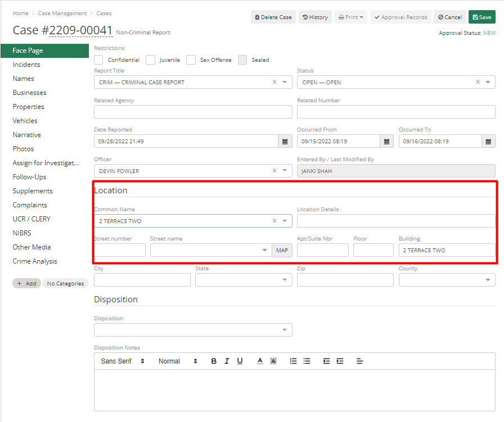504x422 pixels.
Task: Insert a bullet list in the notes editor
Action: click(307, 361)
